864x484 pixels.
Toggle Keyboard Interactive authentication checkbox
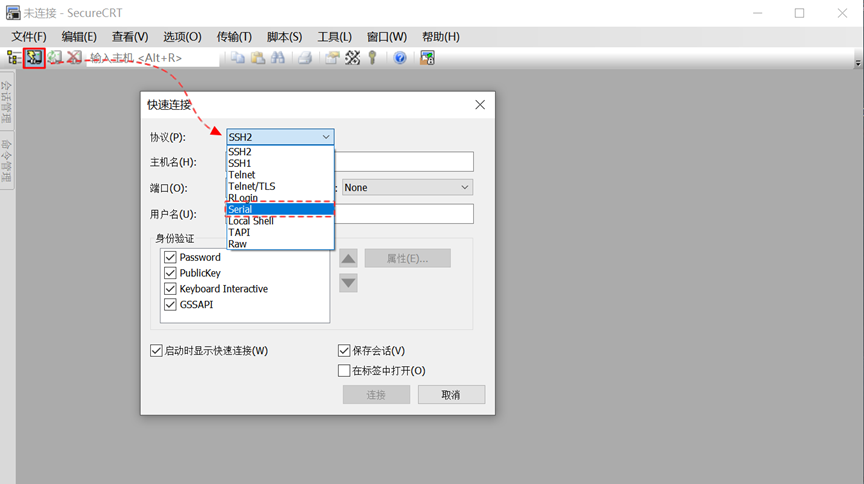(x=170, y=289)
